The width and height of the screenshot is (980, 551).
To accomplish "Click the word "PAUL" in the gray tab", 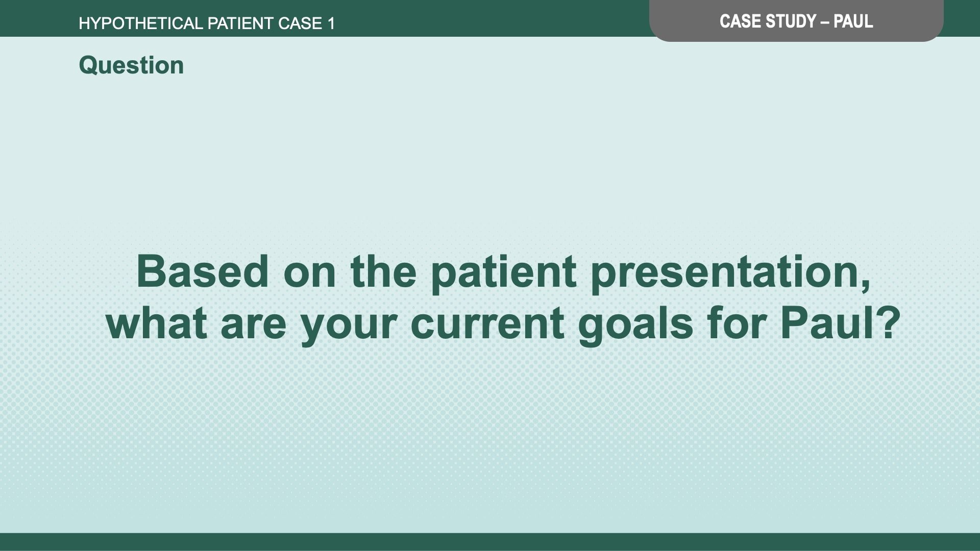I will 853,21.
